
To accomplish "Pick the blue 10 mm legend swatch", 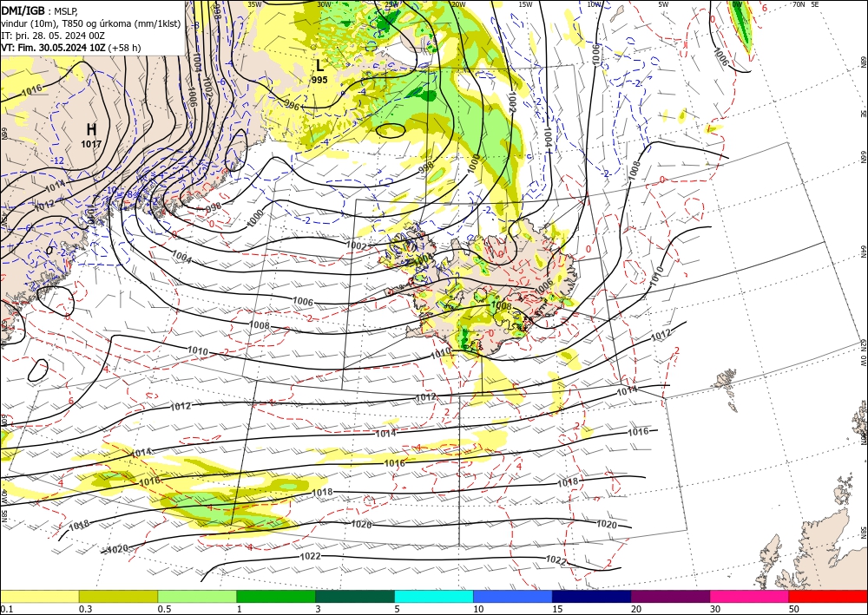I will [x=513, y=596].
